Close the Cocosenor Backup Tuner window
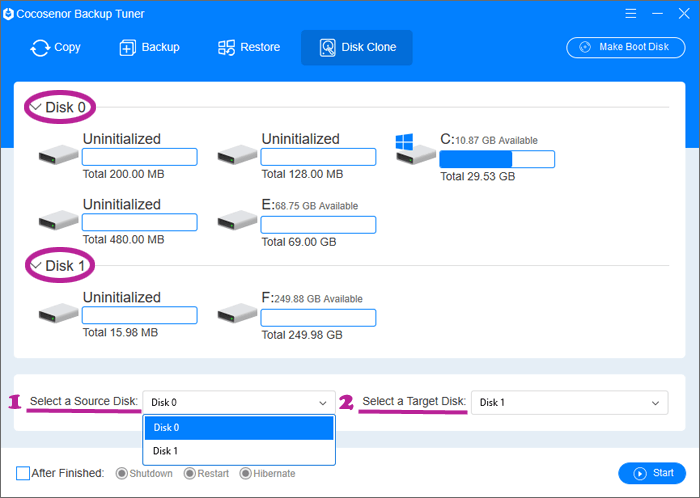The image size is (700, 498). [684, 13]
